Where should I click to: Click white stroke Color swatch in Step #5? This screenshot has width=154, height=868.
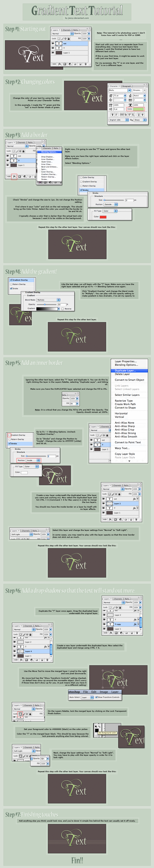tap(24, 472)
